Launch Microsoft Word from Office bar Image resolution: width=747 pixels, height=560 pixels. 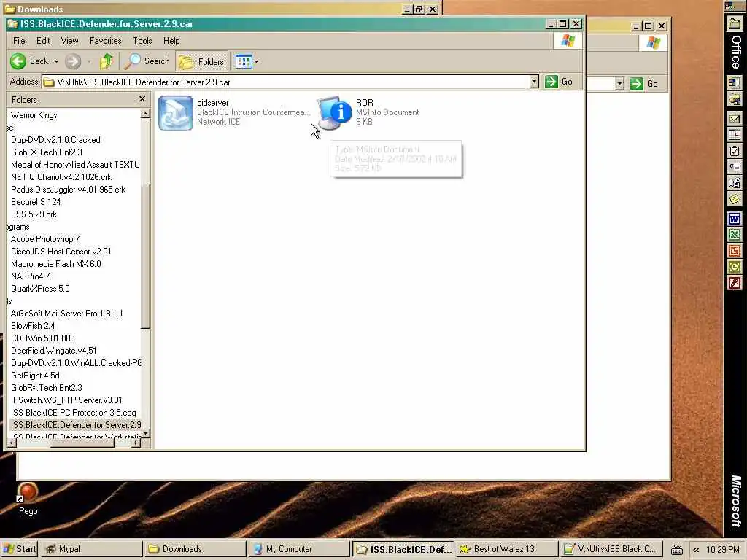[x=735, y=219]
